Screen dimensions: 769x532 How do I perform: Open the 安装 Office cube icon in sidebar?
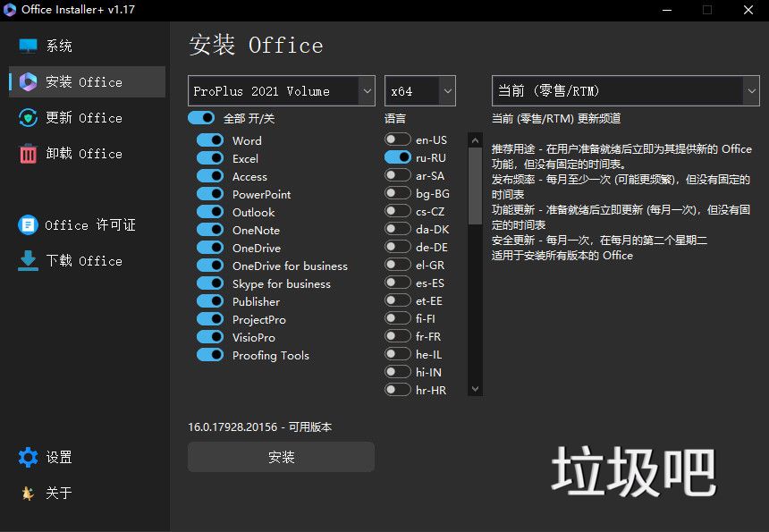tap(25, 81)
